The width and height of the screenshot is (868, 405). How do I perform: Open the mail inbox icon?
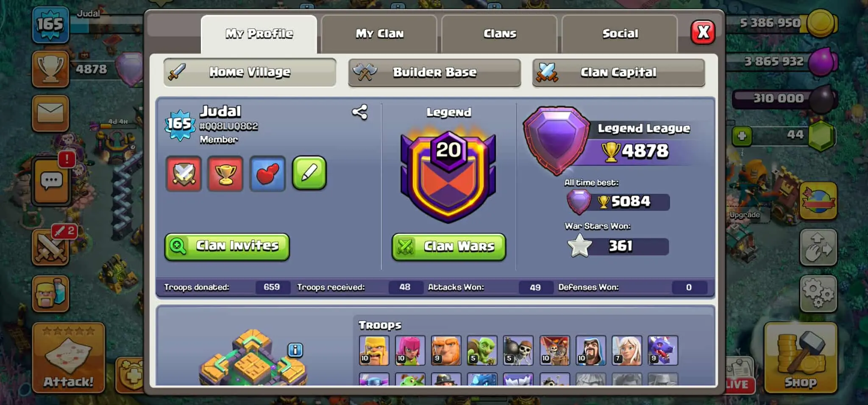click(x=50, y=113)
